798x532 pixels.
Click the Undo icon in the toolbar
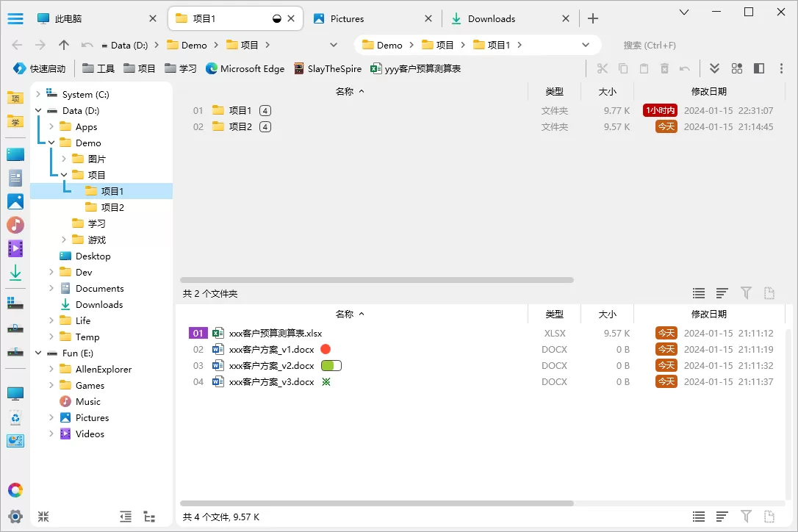pyautogui.click(x=685, y=68)
